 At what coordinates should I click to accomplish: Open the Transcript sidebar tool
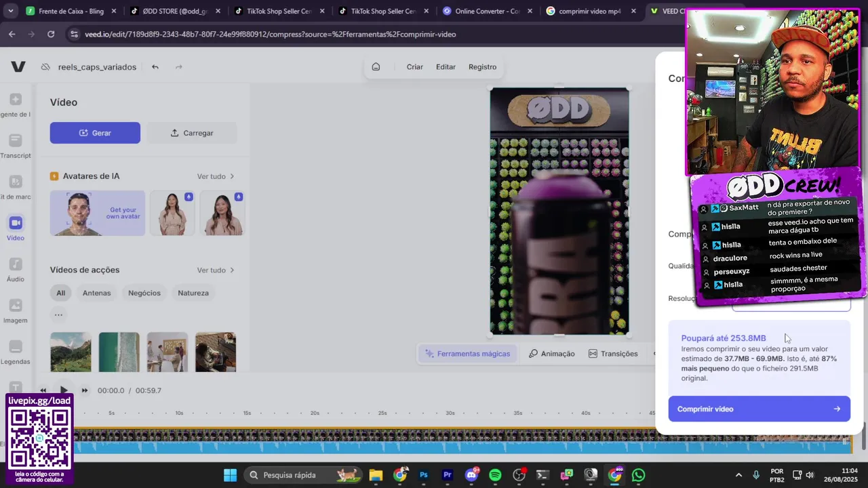(15, 146)
